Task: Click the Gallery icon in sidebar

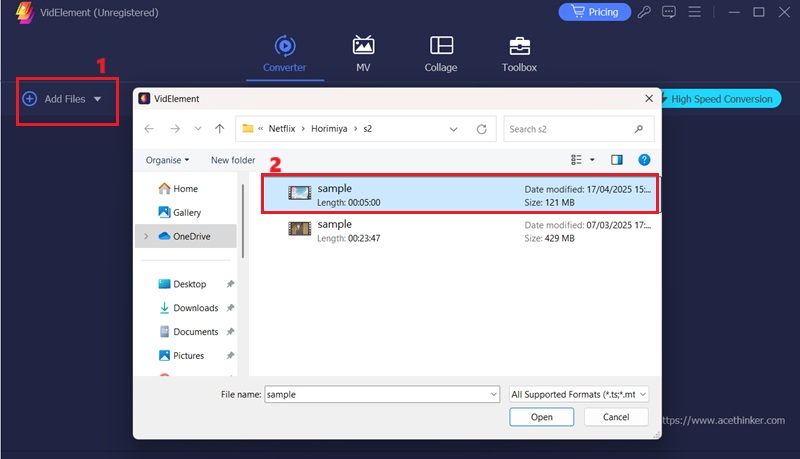Action: point(164,212)
